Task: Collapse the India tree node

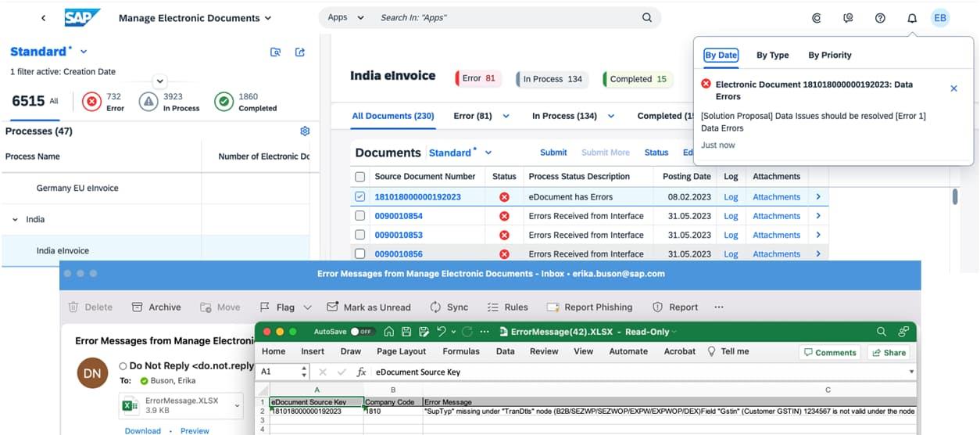Action: point(15,220)
